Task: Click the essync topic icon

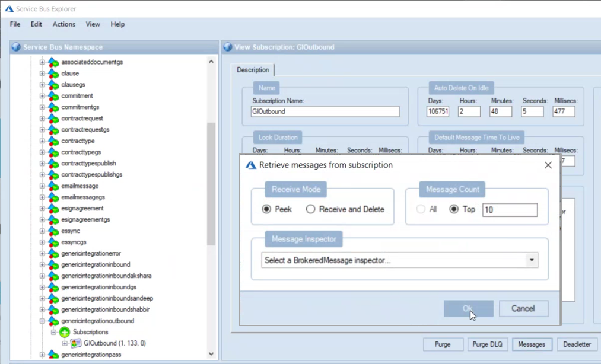Action: click(53, 231)
